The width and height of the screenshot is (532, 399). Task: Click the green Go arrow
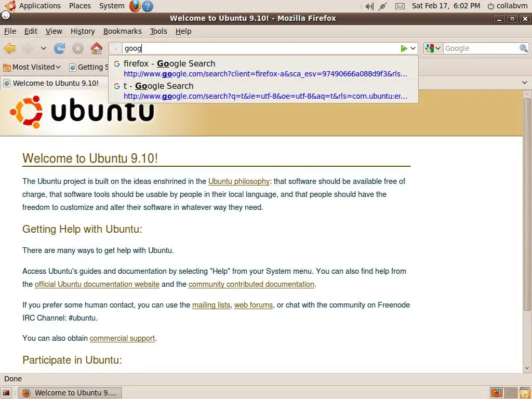tap(404, 48)
